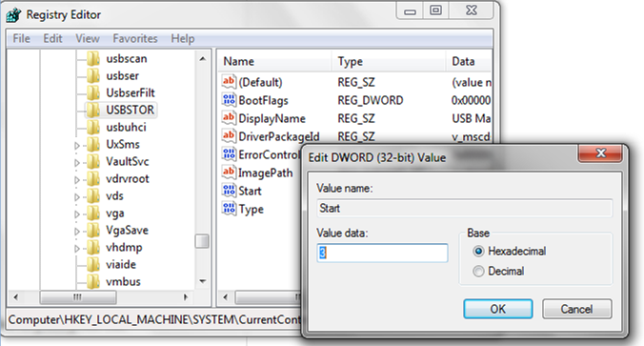Minimize the Registry Editor window
644x346 pixels.
point(410,11)
